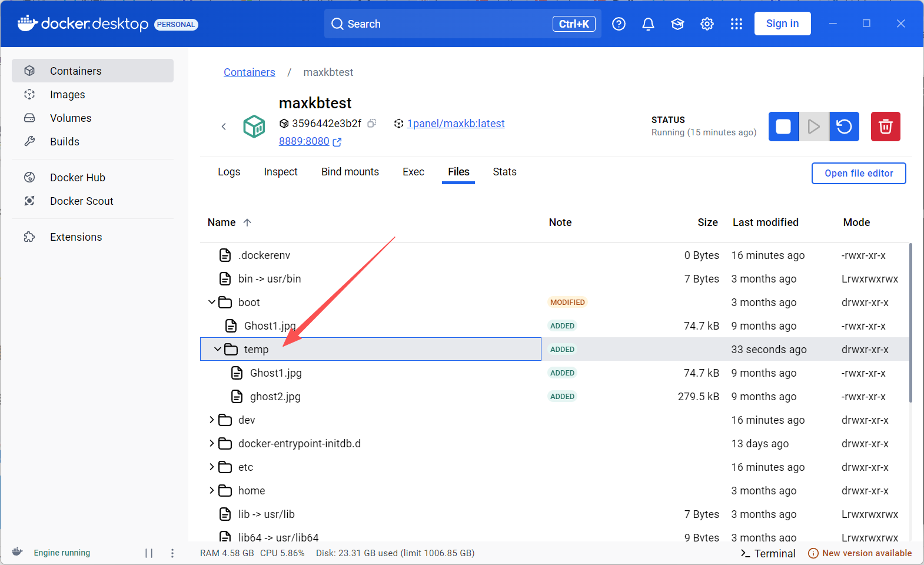924x565 pixels.
Task: Click the search box
Action: coord(462,24)
